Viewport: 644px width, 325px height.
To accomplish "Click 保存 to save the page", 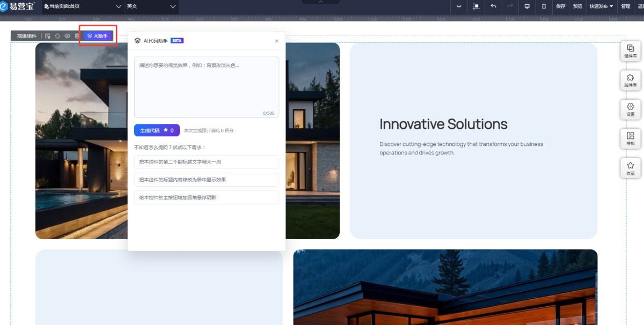I will tap(561, 6).
